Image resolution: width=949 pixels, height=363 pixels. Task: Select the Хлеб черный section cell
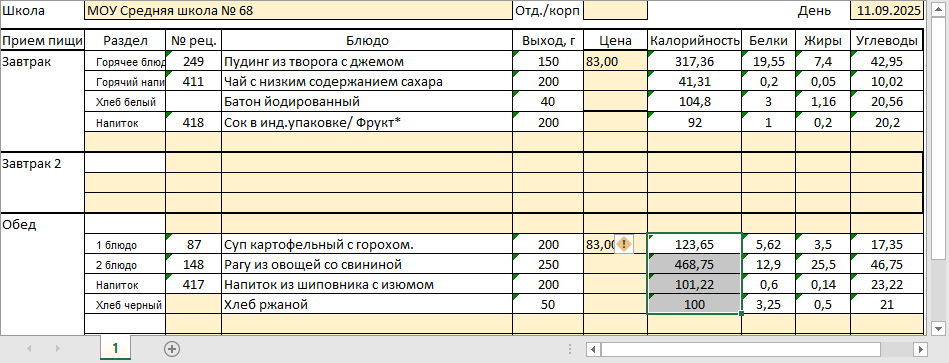pyautogui.click(x=125, y=304)
